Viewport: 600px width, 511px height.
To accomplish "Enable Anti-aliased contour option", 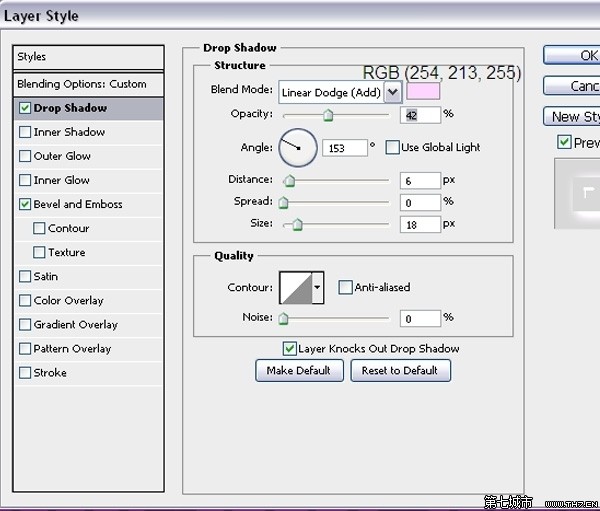I will (345, 288).
